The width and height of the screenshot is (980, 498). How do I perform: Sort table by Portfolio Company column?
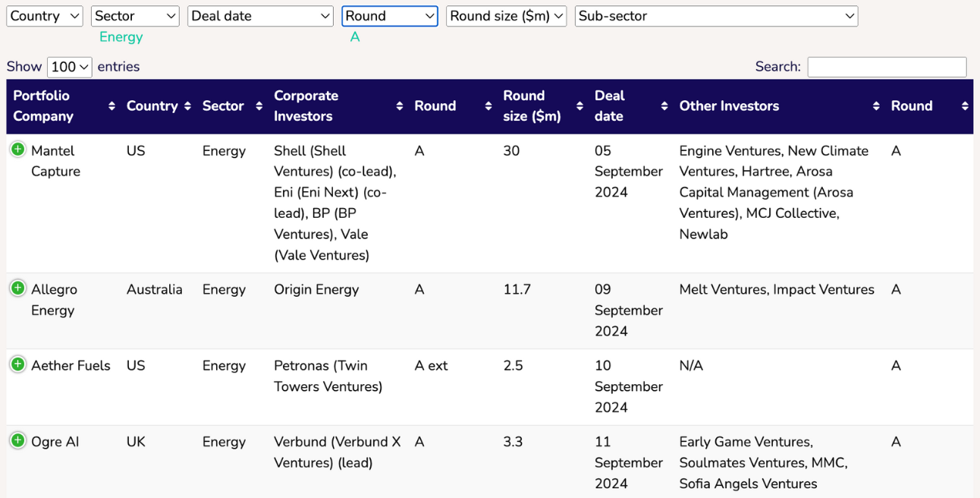[112, 106]
